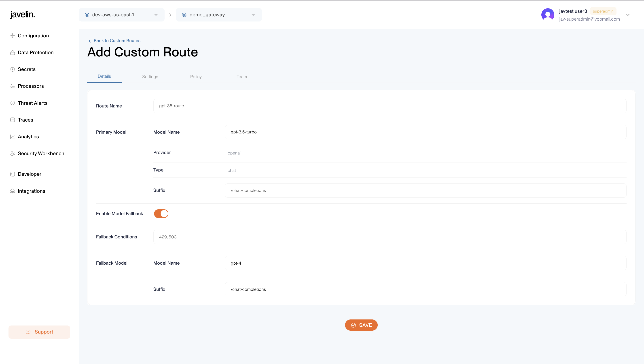Click the Secrets shield icon

pyautogui.click(x=13, y=69)
